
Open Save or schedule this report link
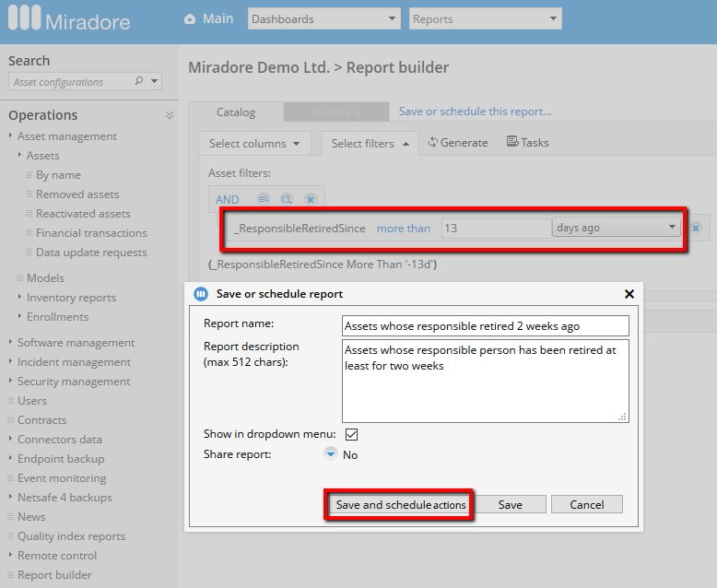pyautogui.click(x=475, y=112)
